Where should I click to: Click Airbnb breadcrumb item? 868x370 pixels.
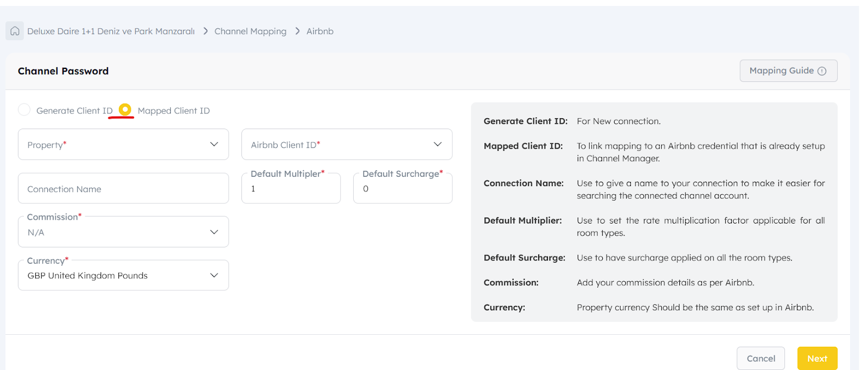pos(320,31)
